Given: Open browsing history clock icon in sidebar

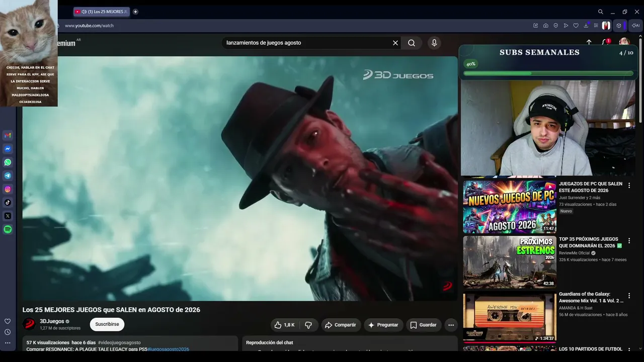Looking at the screenshot, I should click(x=8, y=332).
